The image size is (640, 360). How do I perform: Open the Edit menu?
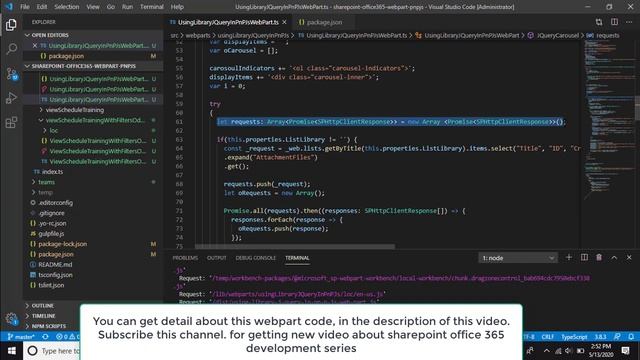coord(42,7)
